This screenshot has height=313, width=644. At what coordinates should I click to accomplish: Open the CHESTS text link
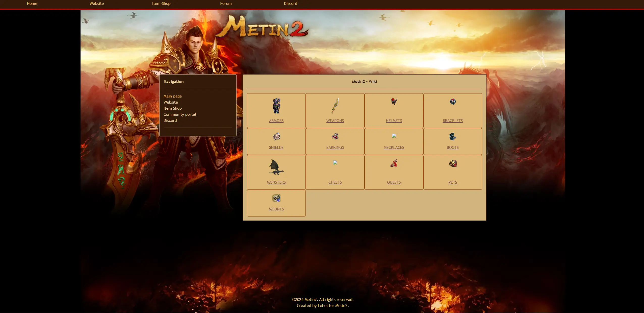[x=335, y=182]
